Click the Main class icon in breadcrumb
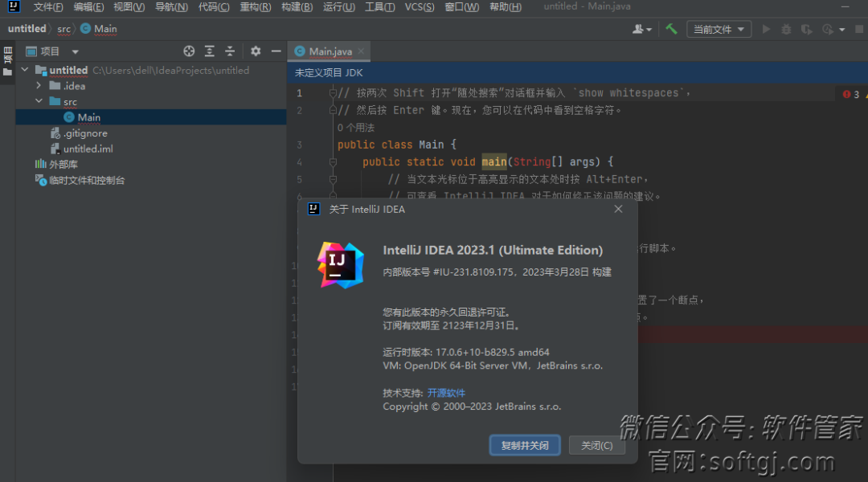Image resolution: width=868 pixels, height=482 pixels. coord(85,29)
